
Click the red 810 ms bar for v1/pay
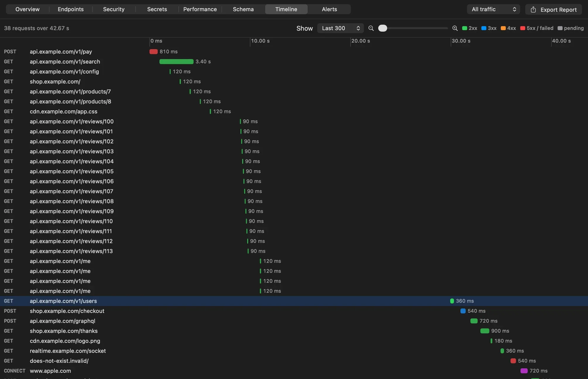tap(153, 51)
